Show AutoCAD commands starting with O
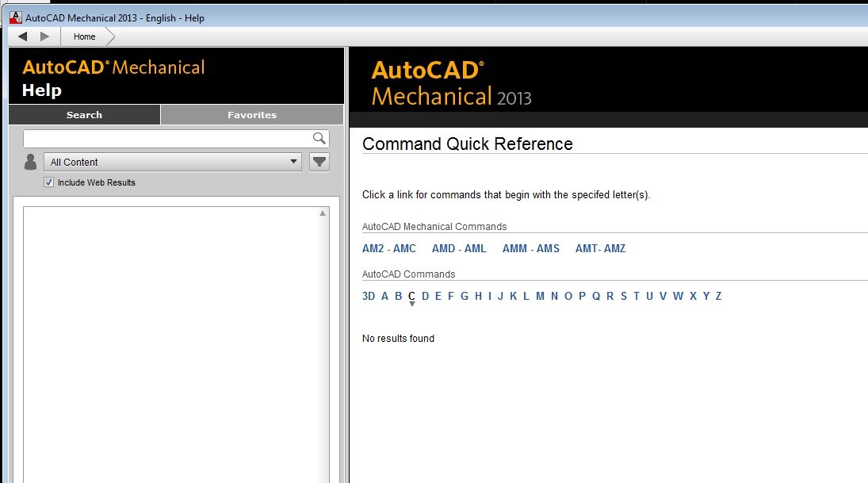The width and height of the screenshot is (868, 483). coord(568,297)
